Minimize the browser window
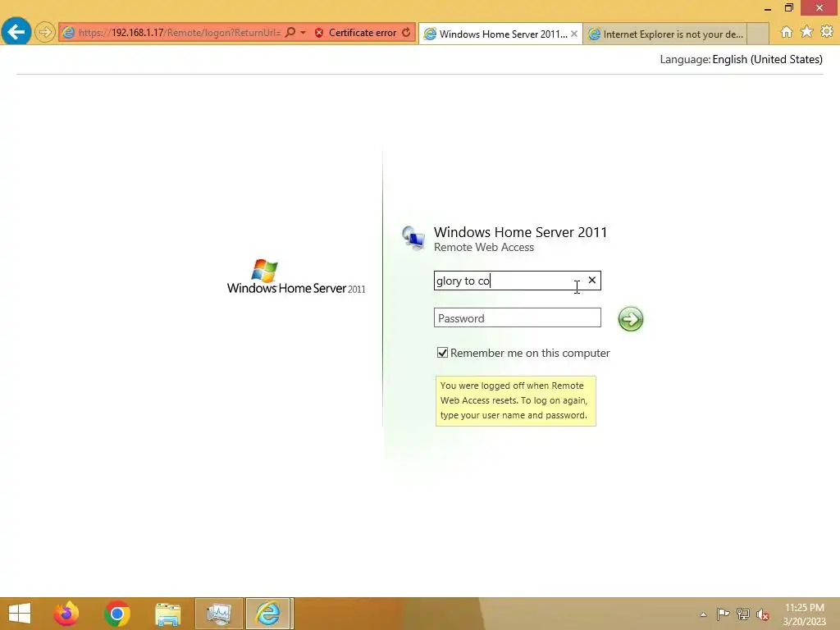The height and width of the screenshot is (630, 840). click(x=767, y=8)
